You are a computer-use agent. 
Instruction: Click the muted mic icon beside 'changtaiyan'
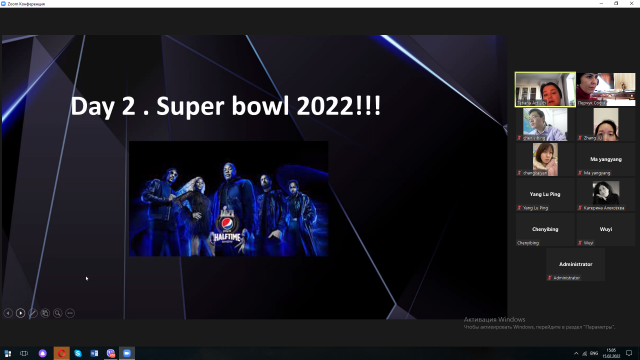point(519,173)
